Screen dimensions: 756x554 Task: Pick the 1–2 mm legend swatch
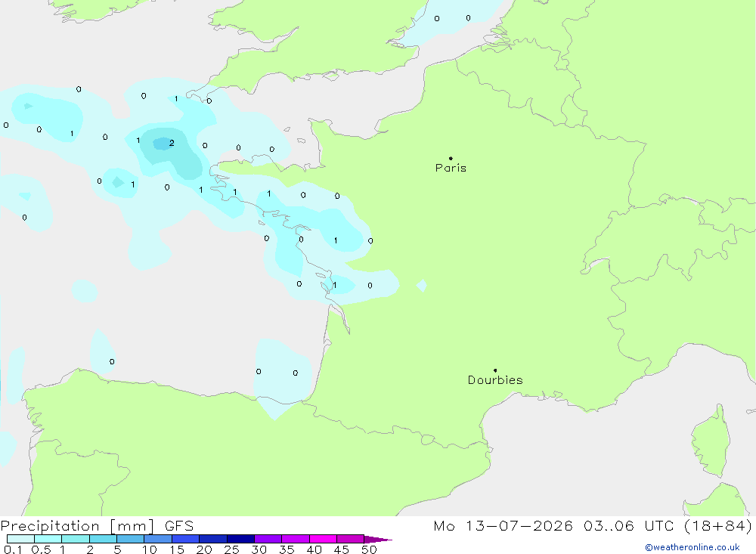point(76,539)
